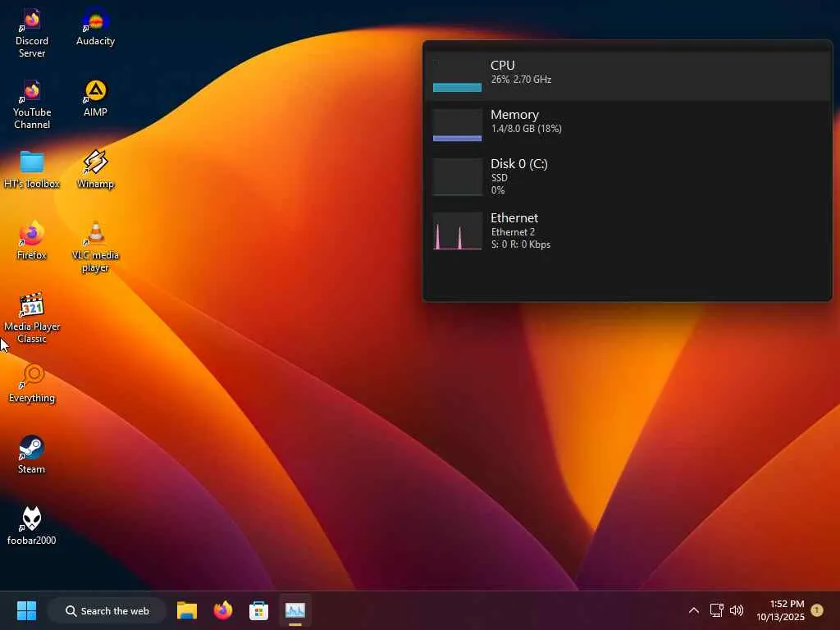Select the foobar2000 desktop icon
Image resolution: width=840 pixels, height=630 pixels.
point(32,526)
